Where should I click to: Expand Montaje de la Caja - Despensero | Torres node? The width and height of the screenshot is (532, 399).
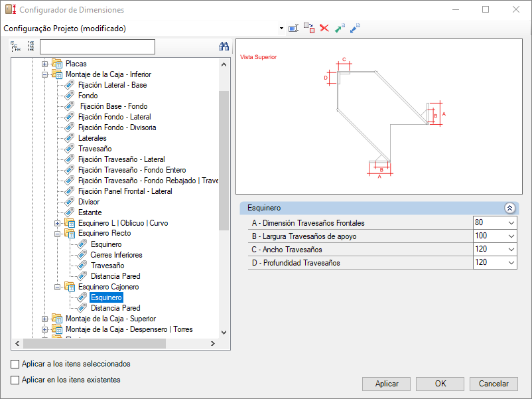44,329
